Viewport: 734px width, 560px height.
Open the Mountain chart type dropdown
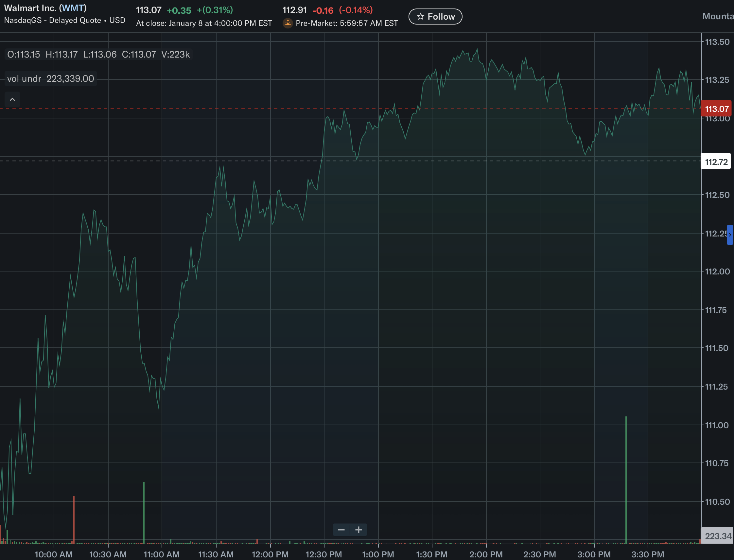(718, 16)
